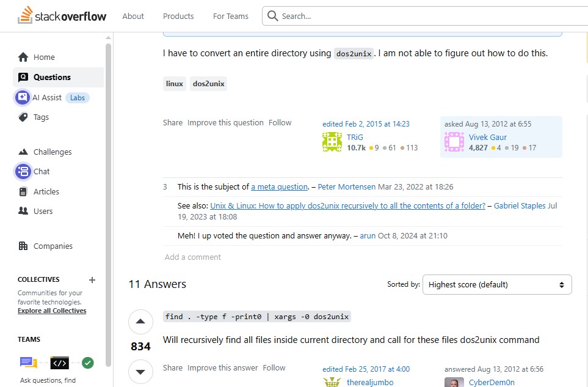Image resolution: width=588 pixels, height=387 pixels.
Task: Click the Companies building icon
Action: tap(23, 246)
